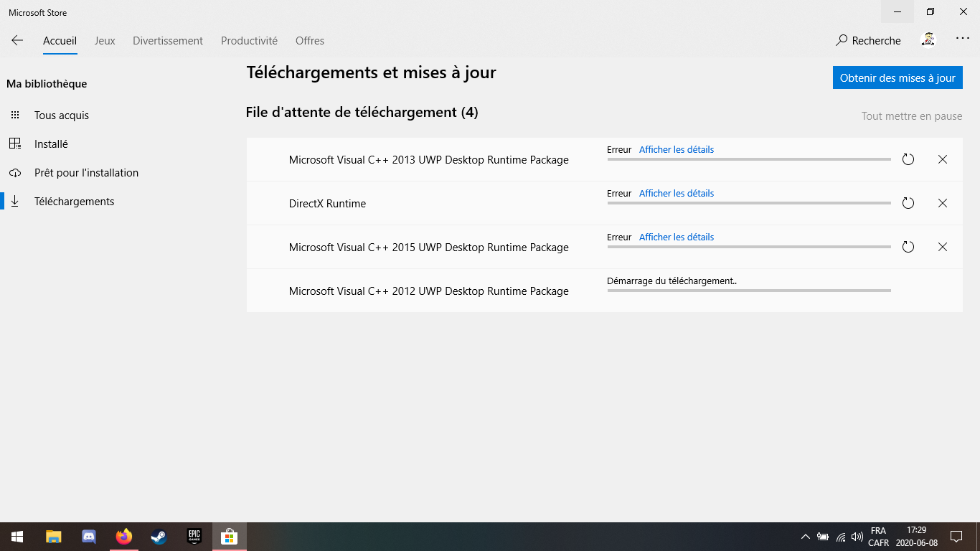Open Epic Games launcher from taskbar

point(194,537)
